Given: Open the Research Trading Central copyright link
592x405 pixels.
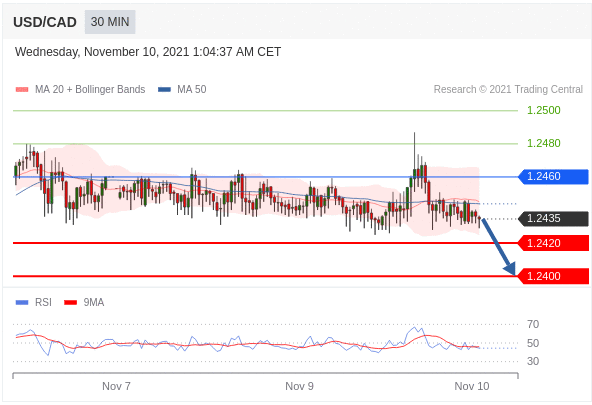Looking at the screenshot, I should (x=508, y=89).
